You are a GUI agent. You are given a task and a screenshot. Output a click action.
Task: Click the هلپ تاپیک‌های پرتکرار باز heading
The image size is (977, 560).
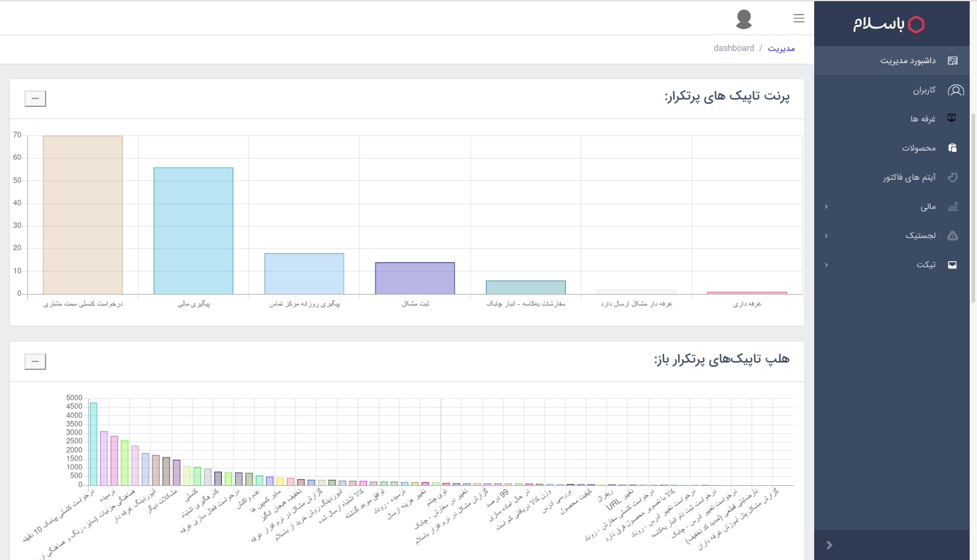click(x=722, y=360)
